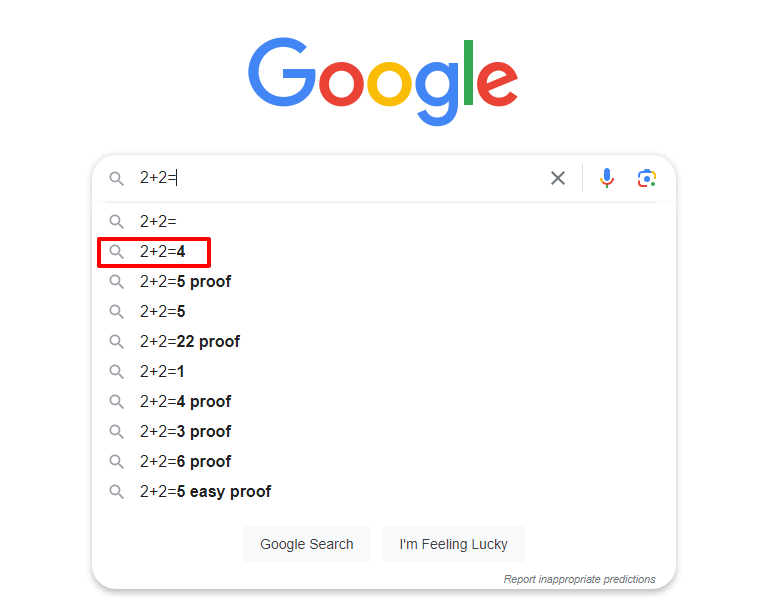The image size is (772, 614).
Task: Select the "2+2=" suggestion
Action: (158, 222)
